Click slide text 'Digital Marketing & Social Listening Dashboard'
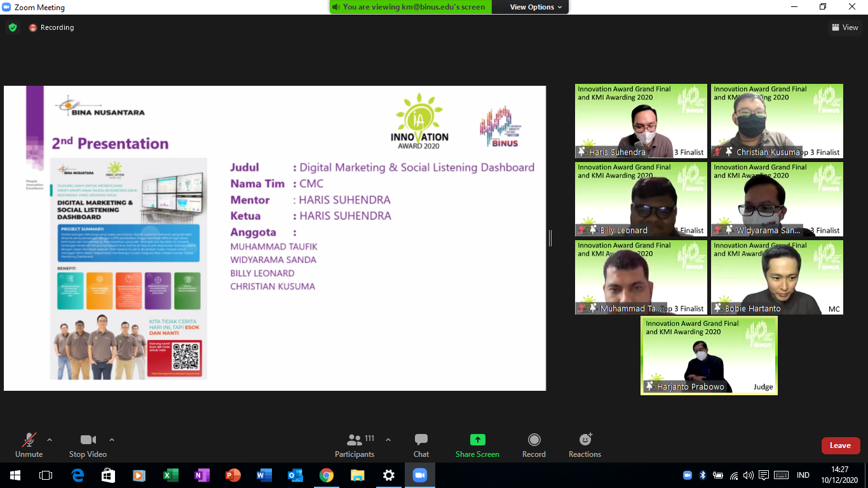 coord(417,168)
